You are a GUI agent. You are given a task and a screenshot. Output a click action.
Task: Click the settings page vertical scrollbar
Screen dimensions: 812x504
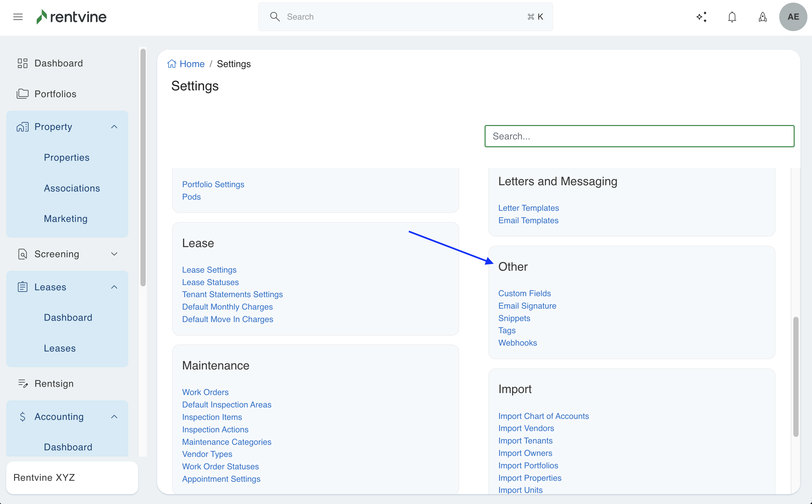pos(796,377)
